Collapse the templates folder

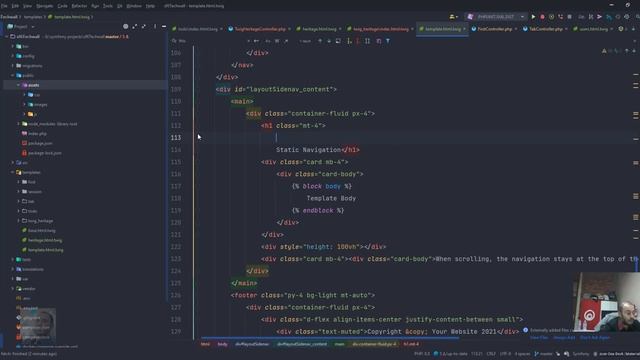coord(13,172)
